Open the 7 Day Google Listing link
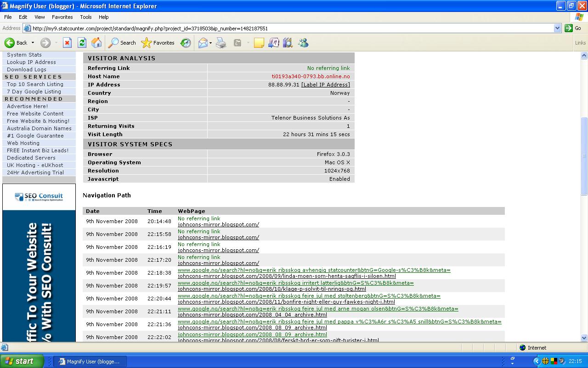The image size is (588, 368). 34,92
